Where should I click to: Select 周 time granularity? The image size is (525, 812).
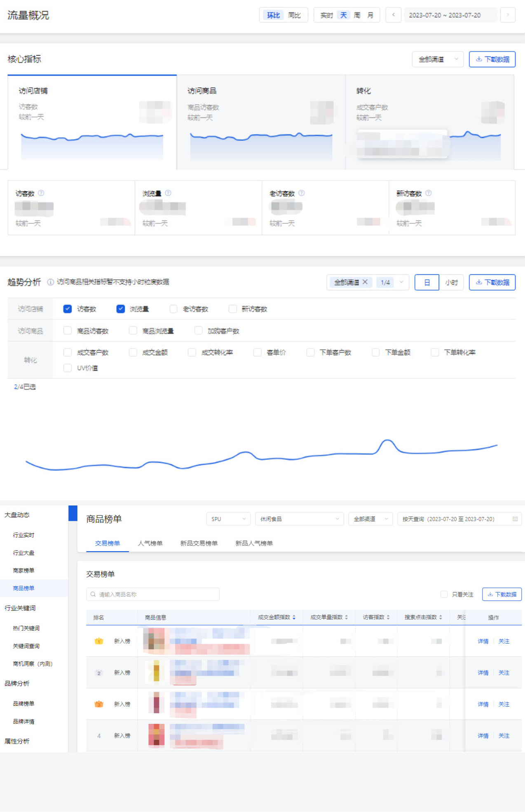click(x=357, y=15)
